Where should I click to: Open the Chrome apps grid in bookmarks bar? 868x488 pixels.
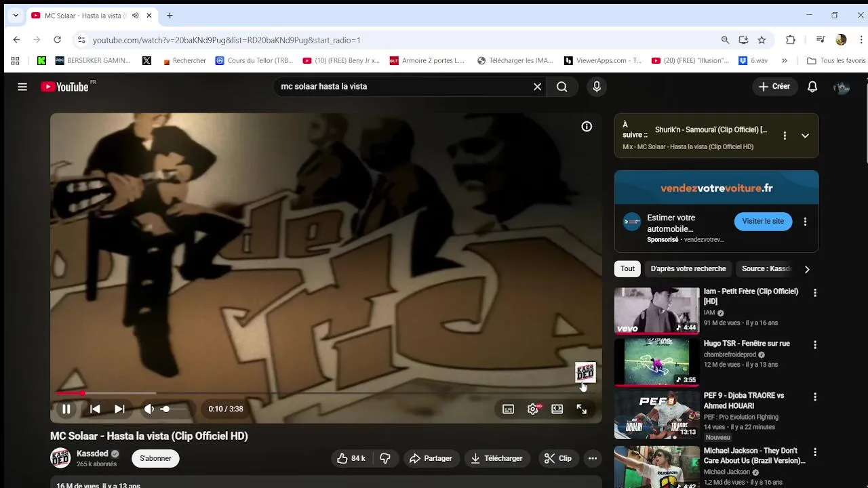(16, 60)
